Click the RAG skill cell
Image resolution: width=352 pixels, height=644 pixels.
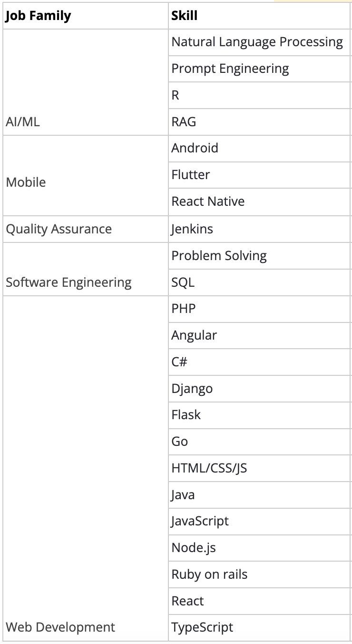pyautogui.click(x=184, y=122)
